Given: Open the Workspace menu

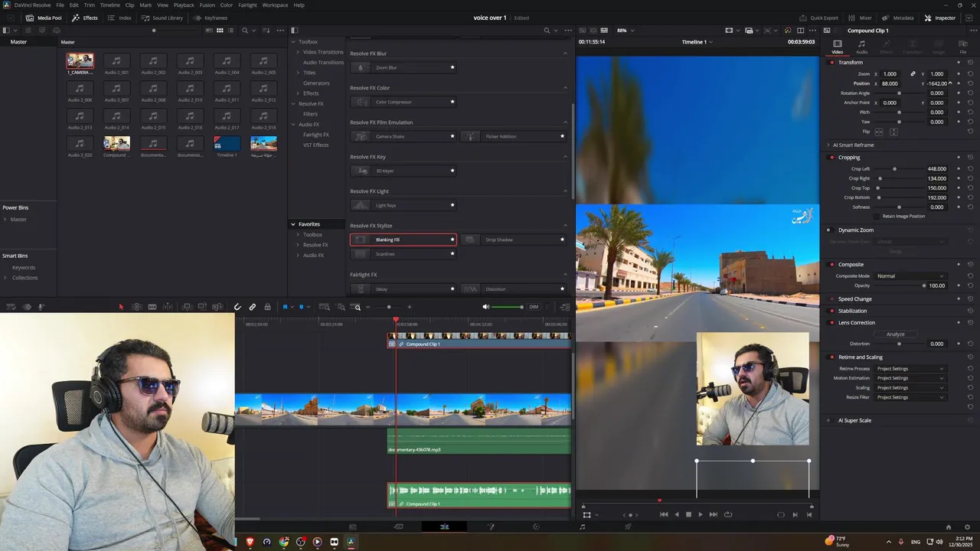Looking at the screenshot, I should 275,5.
